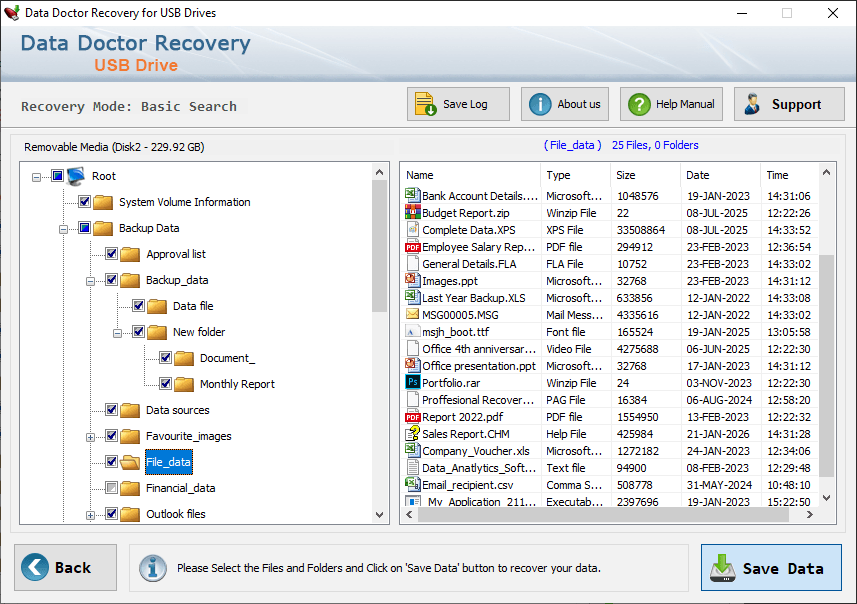Click the Excel icon of Bank Account Details
Screen dimensions: 857x604
[x=412, y=195]
